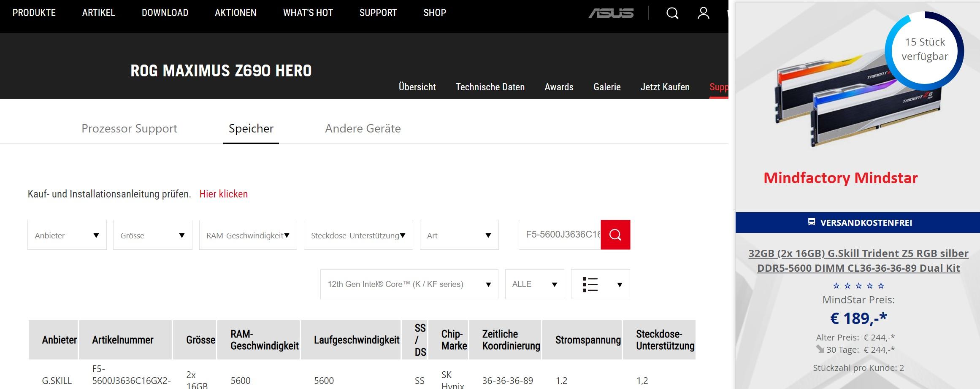Open the list view style dropdown
This screenshot has height=389, width=980.
601,284
